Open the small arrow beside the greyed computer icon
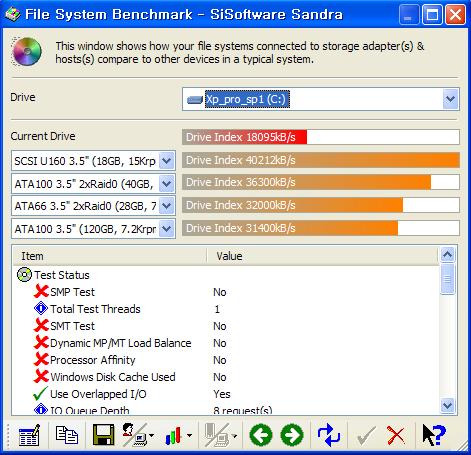The image size is (471, 455). pos(234,436)
